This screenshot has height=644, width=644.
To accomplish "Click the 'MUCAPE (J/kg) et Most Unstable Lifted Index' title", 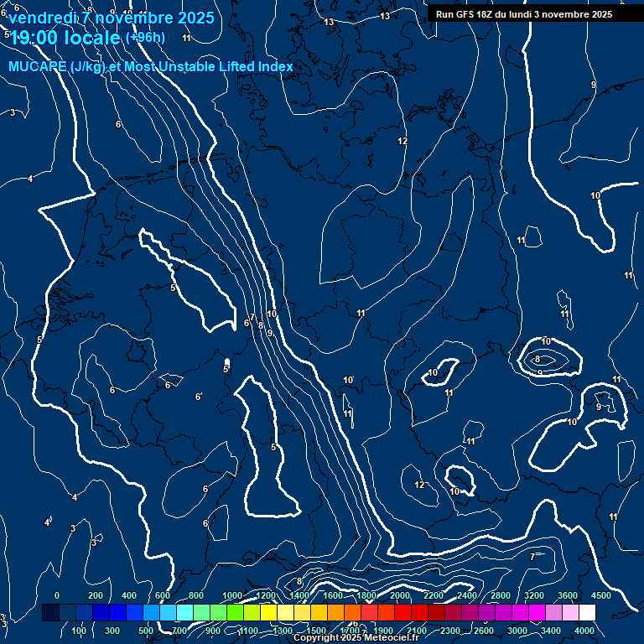I will 151,66.
